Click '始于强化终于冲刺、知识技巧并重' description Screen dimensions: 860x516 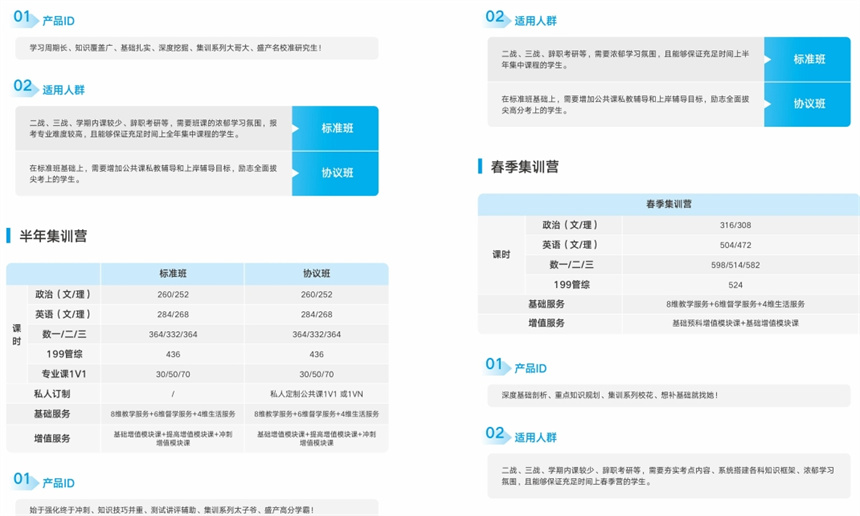[x=172, y=510]
